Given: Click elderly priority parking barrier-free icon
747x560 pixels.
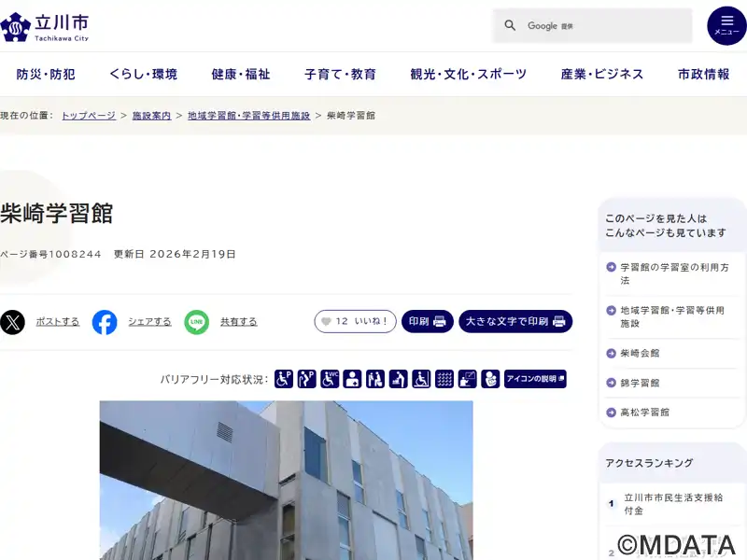Looking at the screenshot, I should [307, 379].
